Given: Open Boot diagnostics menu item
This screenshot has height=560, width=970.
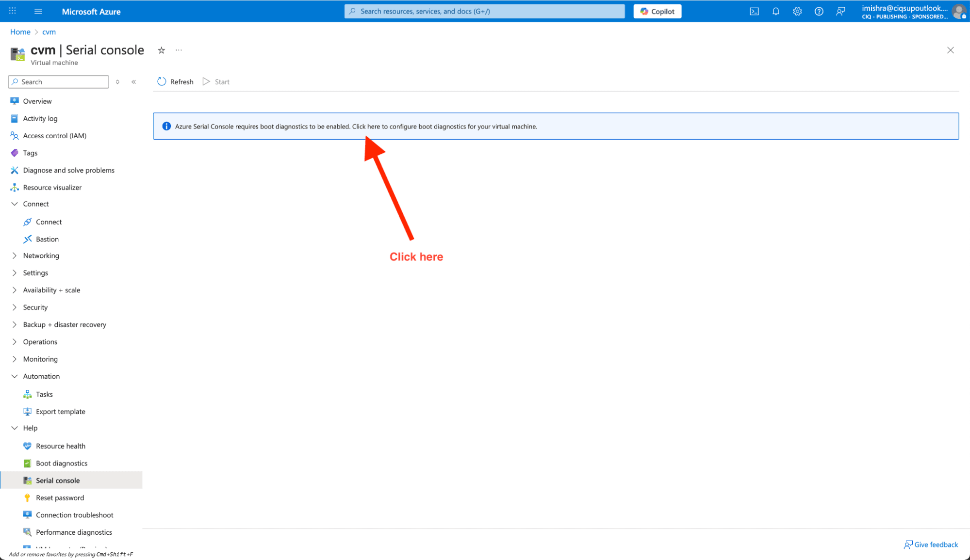Looking at the screenshot, I should 62,464.
